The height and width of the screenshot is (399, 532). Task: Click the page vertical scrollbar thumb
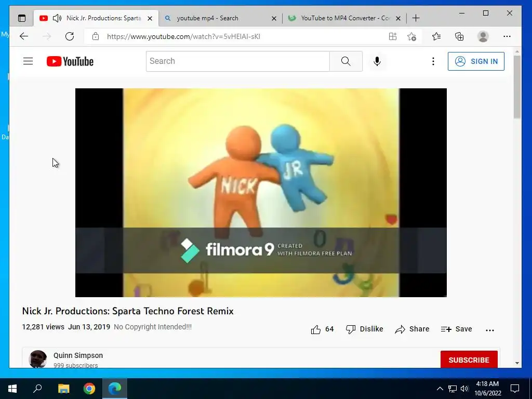point(517,87)
